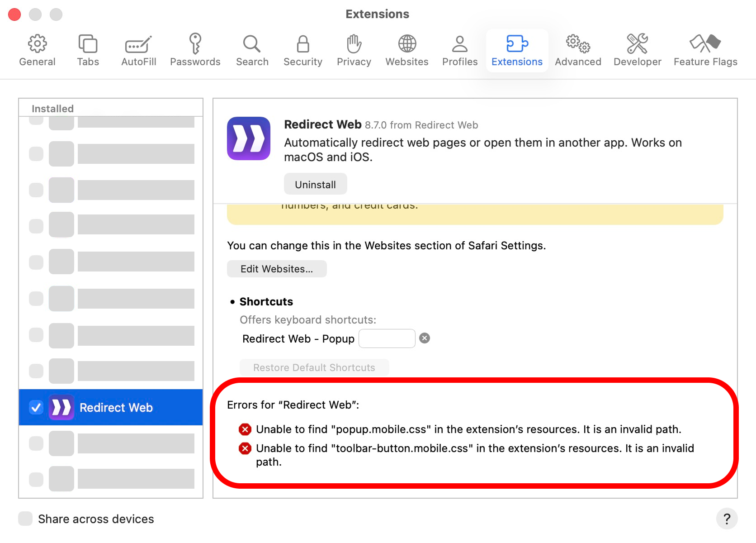Open the Feature Flags pane

705,50
